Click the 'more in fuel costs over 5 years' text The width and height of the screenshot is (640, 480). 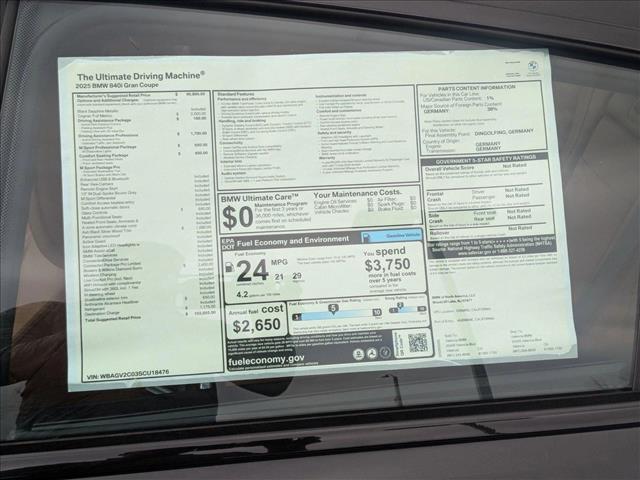tap(392, 277)
